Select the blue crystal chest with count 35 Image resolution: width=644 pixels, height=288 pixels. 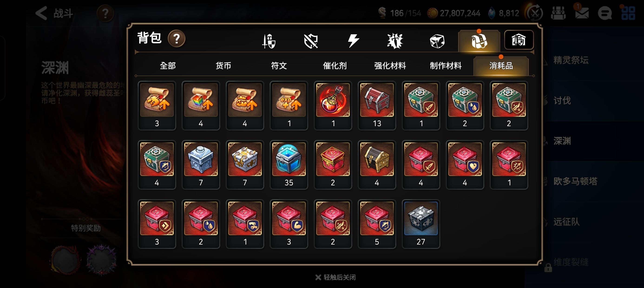289,165
